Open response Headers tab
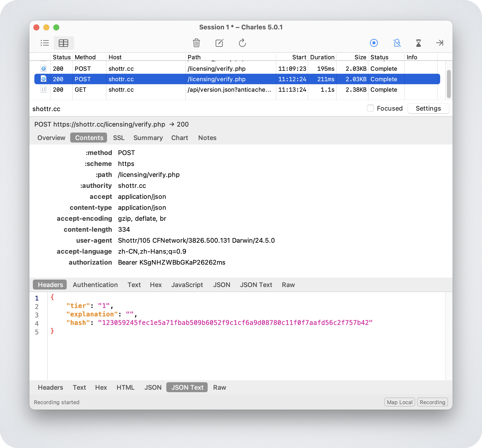 [50, 387]
